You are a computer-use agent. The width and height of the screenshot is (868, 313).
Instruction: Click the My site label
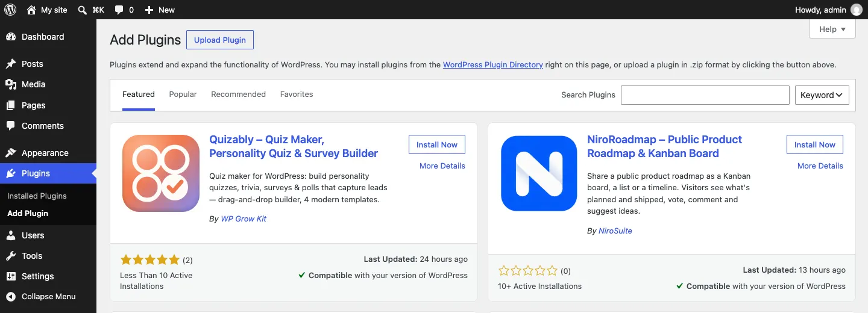point(54,10)
